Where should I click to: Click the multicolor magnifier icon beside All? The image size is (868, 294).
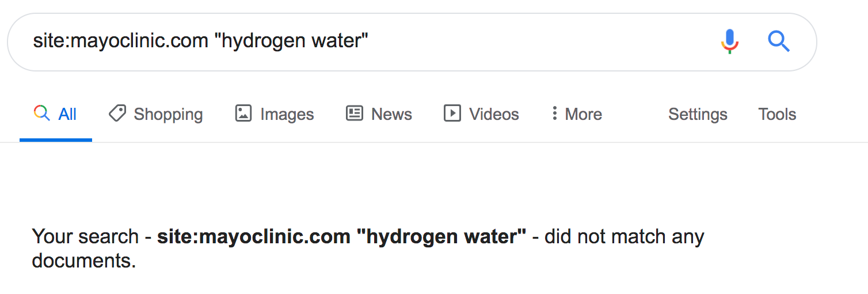pyautogui.click(x=41, y=114)
